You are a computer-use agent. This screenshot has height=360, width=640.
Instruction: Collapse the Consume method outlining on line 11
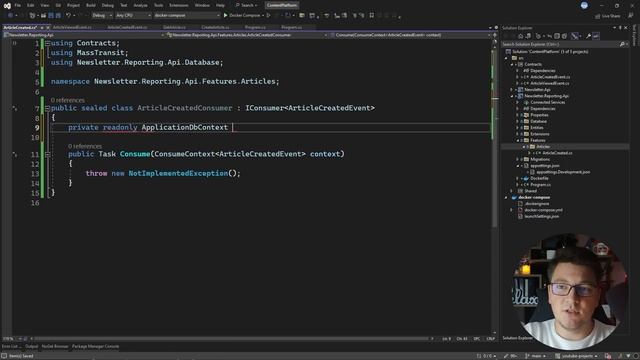click(x=47, y=154)
